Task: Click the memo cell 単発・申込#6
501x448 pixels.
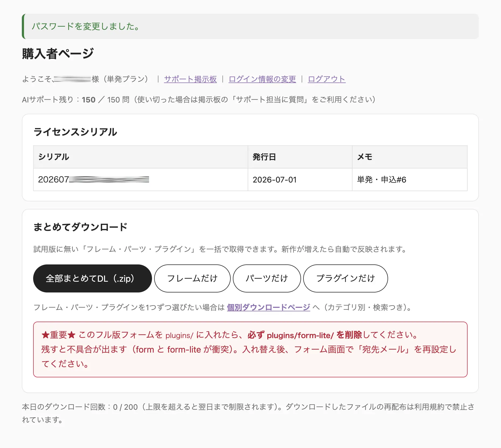Action: click(410, 180)
